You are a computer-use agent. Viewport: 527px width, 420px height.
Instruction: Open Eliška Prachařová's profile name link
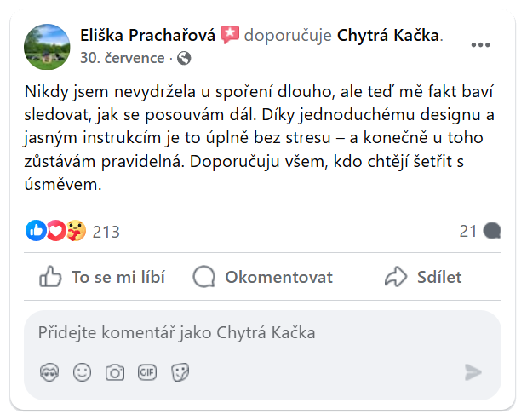point(148,35)
